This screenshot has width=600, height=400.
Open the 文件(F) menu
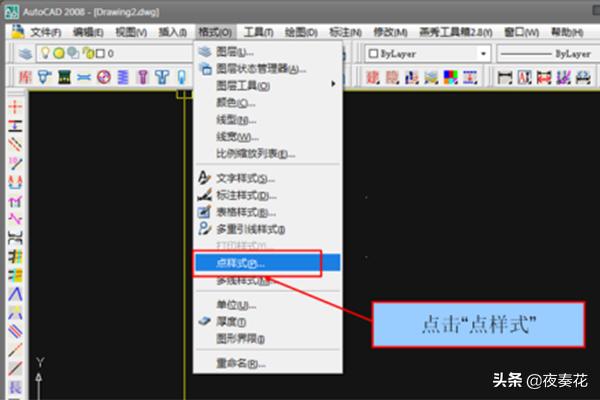(x=46, y=32)
